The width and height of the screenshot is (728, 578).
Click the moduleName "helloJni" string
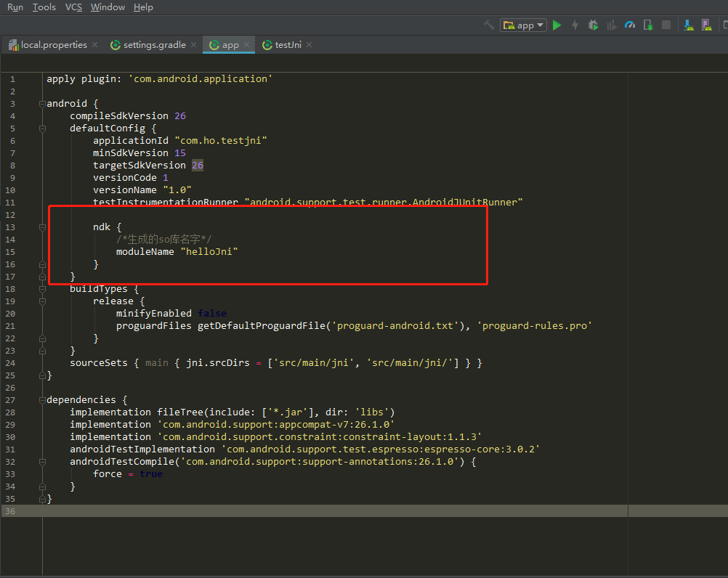209,251
